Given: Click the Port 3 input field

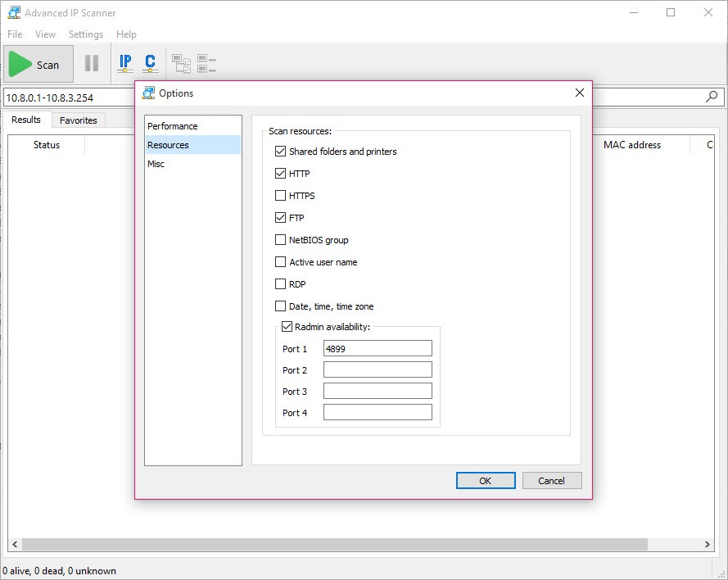Looking at the screenshot, I should (x=378, y=391).
